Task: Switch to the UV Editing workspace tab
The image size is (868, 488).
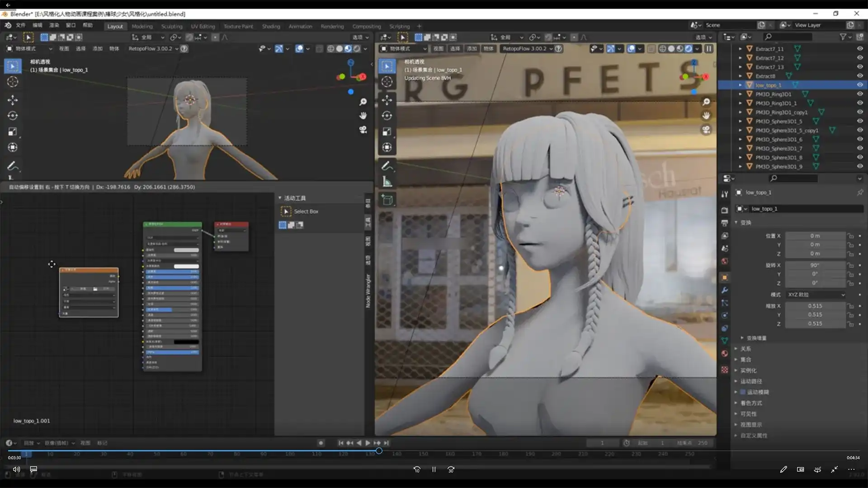Action: pyautogui.click(x=203, y=26)
